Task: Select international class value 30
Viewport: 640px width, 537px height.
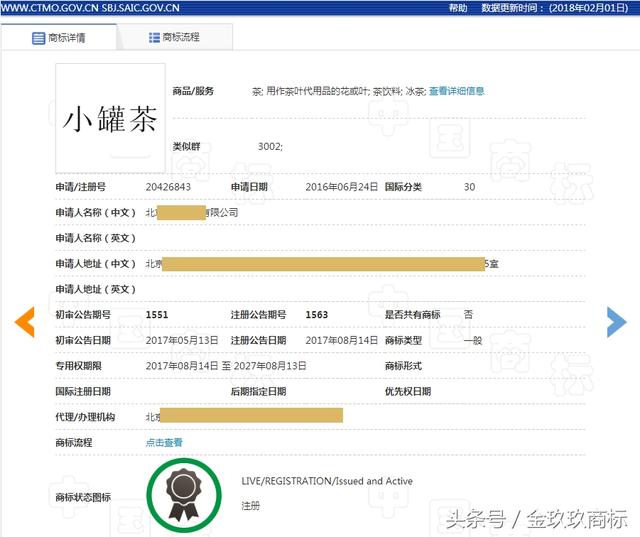Action: [x=469, y=187]
